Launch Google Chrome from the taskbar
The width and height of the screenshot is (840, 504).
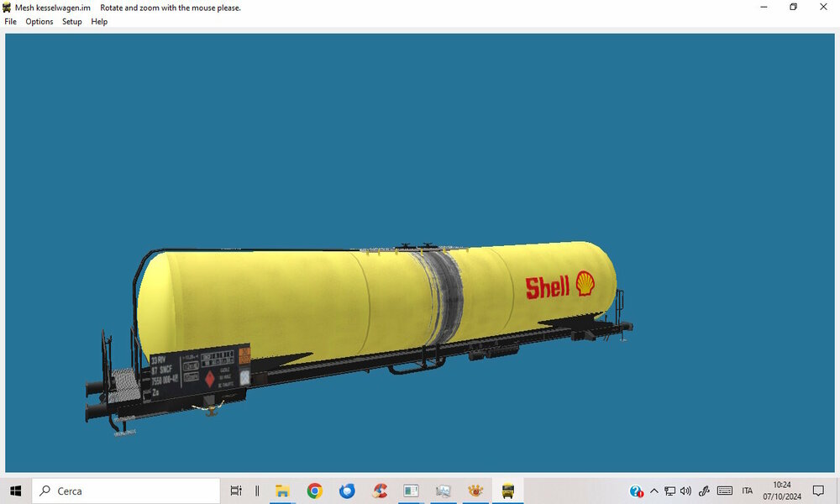pos(315,491)
